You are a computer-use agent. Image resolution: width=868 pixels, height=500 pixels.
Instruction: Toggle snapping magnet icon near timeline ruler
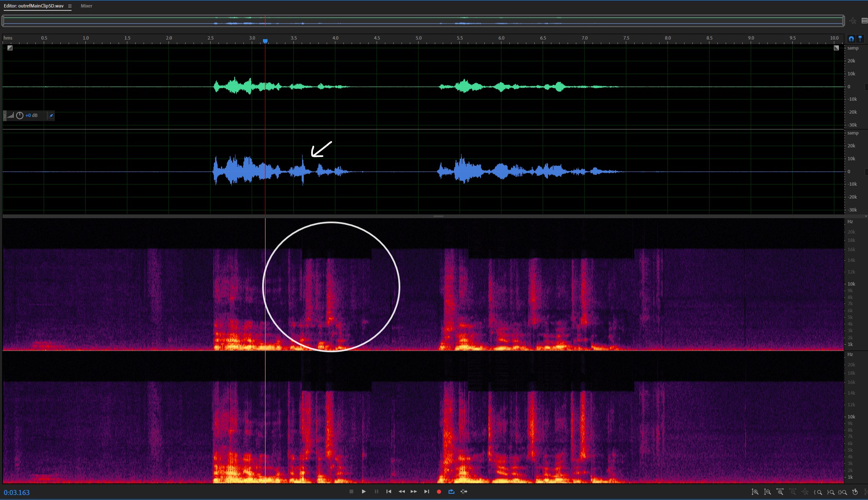[851, 39]
